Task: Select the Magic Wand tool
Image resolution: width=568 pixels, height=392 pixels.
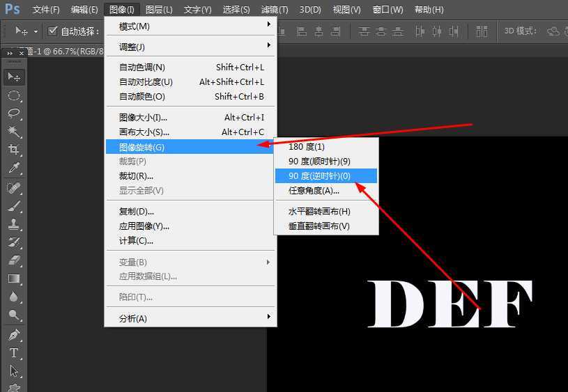Action: pos(14,132)
